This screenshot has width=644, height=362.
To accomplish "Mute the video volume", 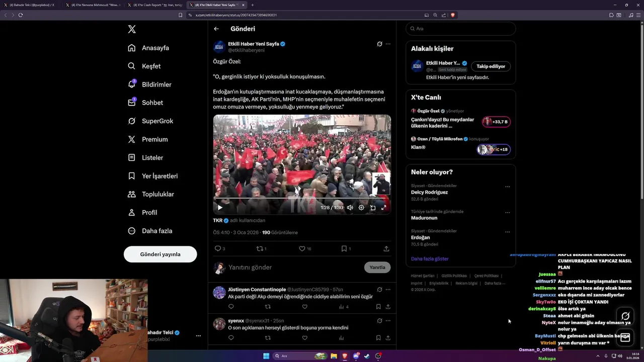I will pos(350,207).
